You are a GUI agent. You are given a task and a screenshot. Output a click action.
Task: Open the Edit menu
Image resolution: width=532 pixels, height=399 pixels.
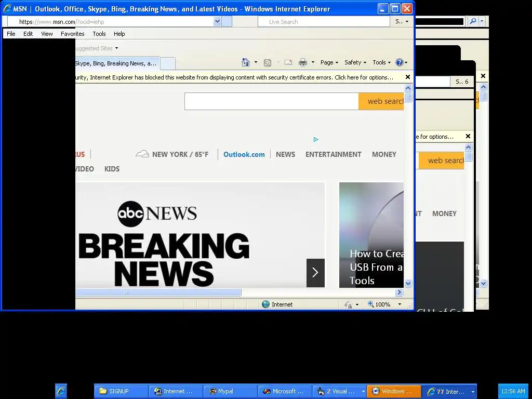click(x=28, y=34)
